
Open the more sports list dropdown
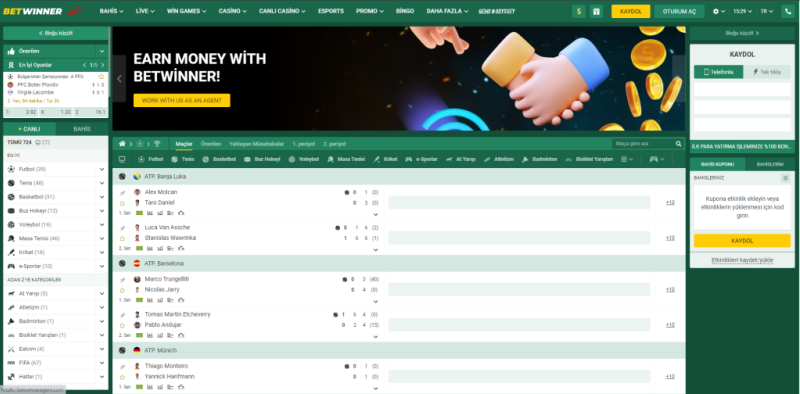coord(627,159)
